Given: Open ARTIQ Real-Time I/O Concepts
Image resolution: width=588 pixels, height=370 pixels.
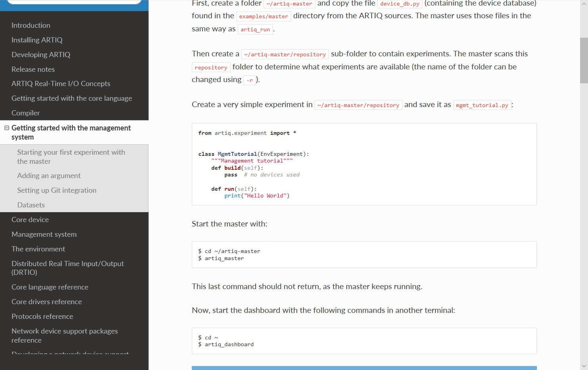Looking at the screenshot, I should coord(61,83).
